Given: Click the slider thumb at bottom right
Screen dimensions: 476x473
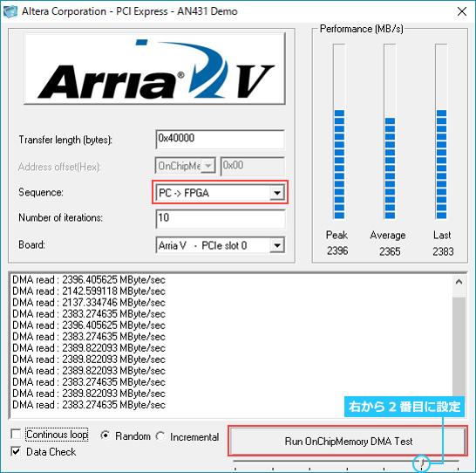Looking at the screenshot, I should coord(422,463).
